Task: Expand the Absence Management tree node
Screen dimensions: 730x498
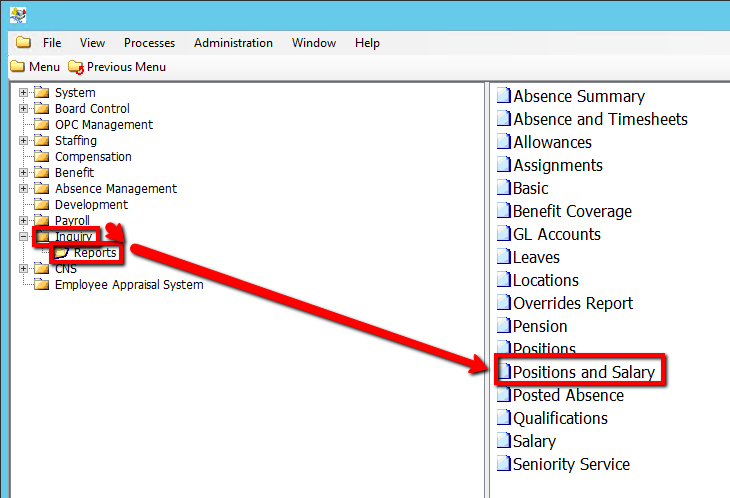Action: (24, 189)
